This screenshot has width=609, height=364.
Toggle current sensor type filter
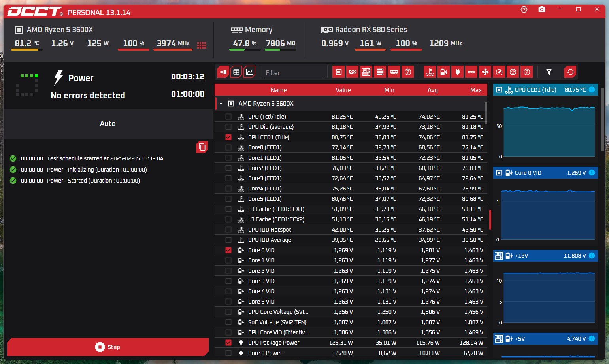tap(471, 72)
